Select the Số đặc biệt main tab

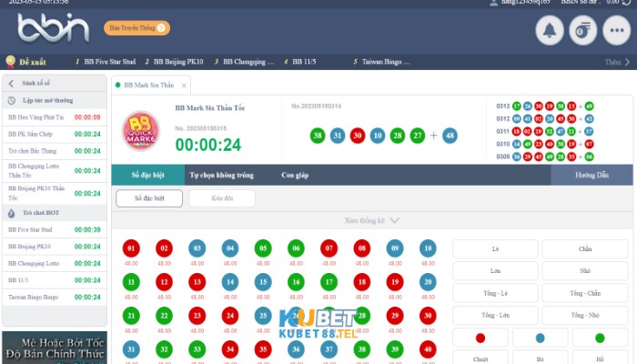tap(147, 175)
